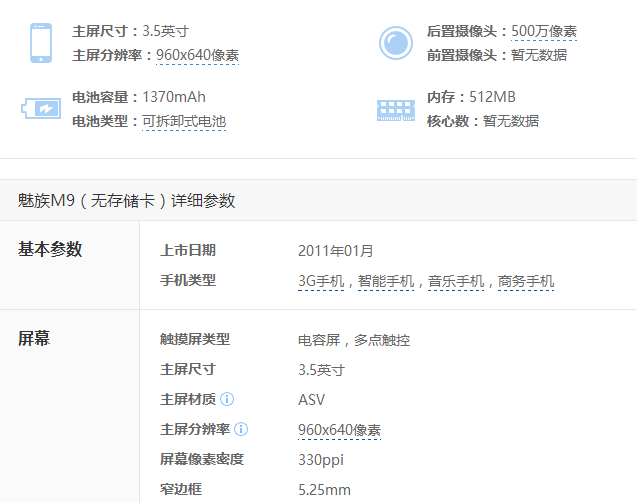The width and height of the screenshot is (637, 503).
Task: Select the 1370mAh battery capacity text
Action: pyautogui.click(x=174, y=97)
